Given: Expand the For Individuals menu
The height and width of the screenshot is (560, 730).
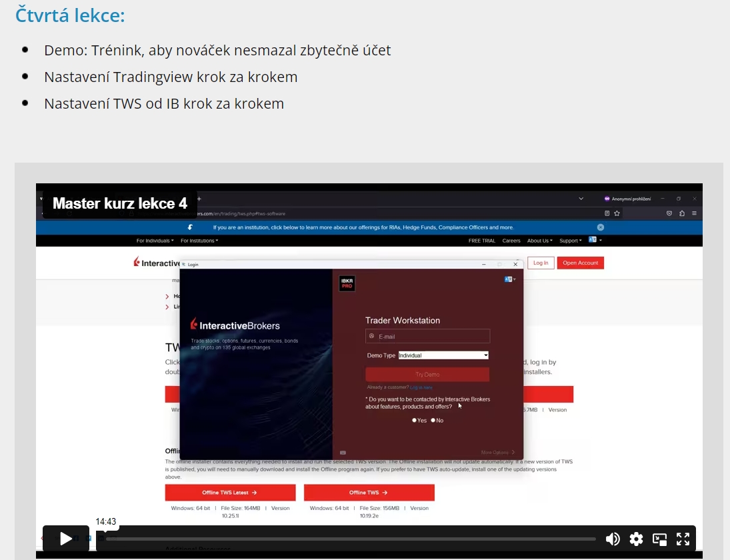Looking at the screenshot, I should [x=155, y=241].
